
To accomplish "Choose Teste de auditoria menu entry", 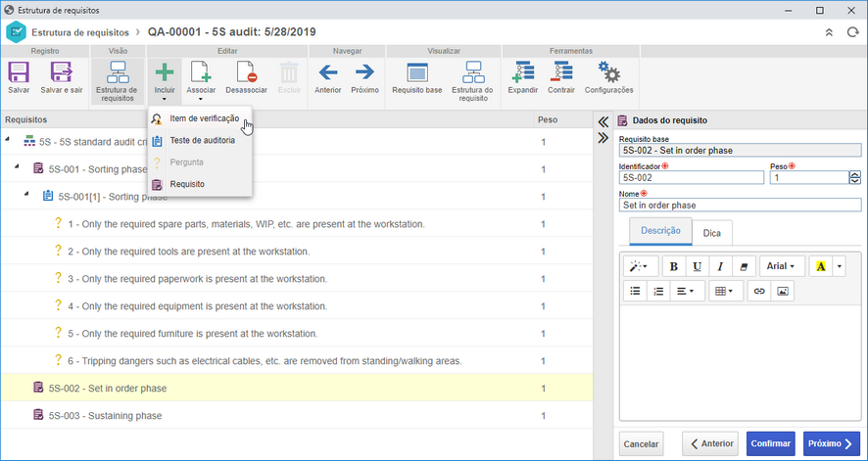I will pos(201,140).
